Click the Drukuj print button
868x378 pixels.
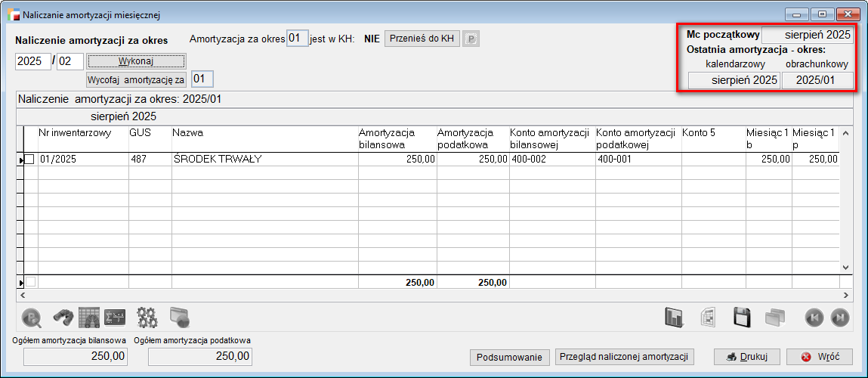746,357
